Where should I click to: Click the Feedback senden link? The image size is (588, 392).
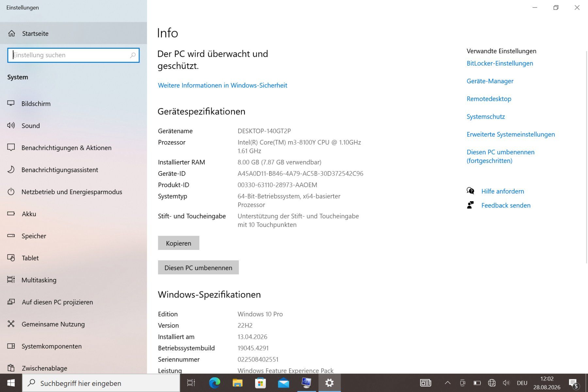(506, 205)
